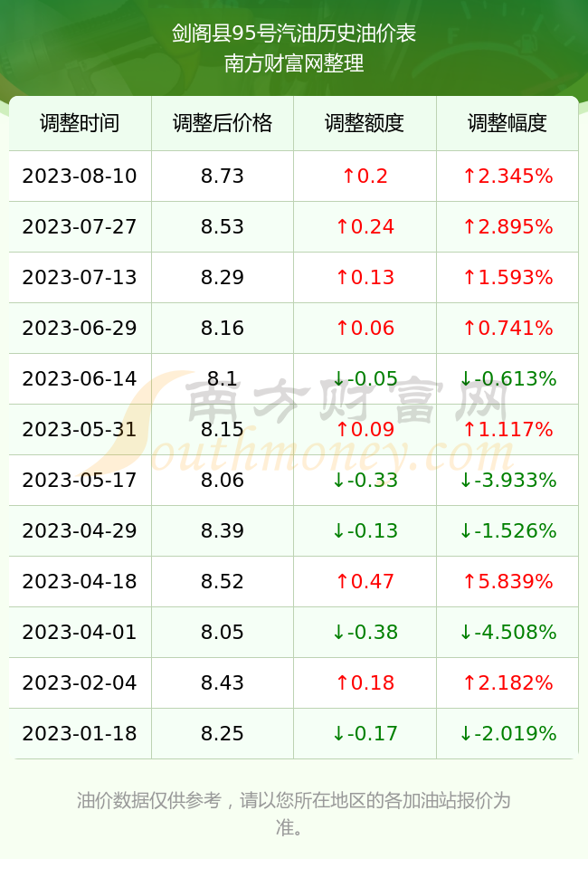Click the 南方财富网整理 subtitle text
Screen dimensions: 588x887
click(294, 63)
